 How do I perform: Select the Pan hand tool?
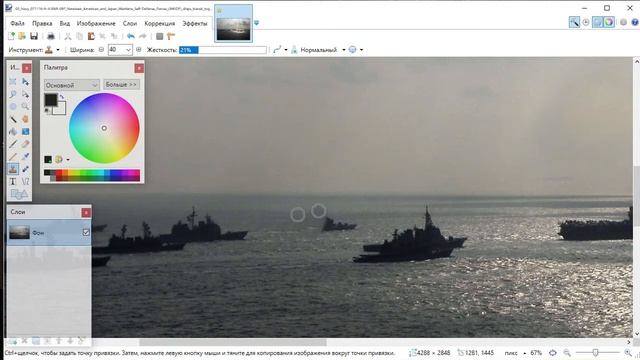pos(25,119)
